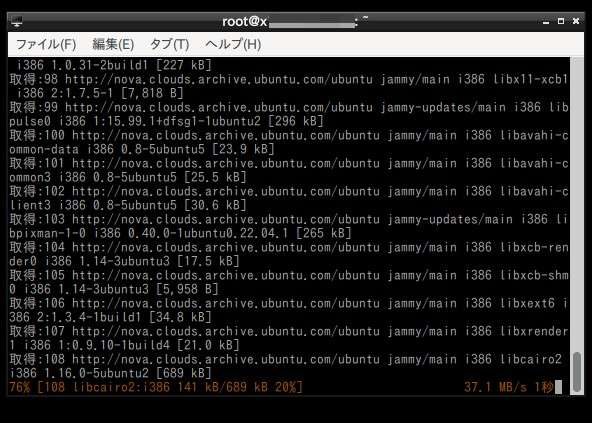The width and height of the screenshot is (592, 423).
Task: Click the vertical scrollbar thumb
Action: click(577, 372)
